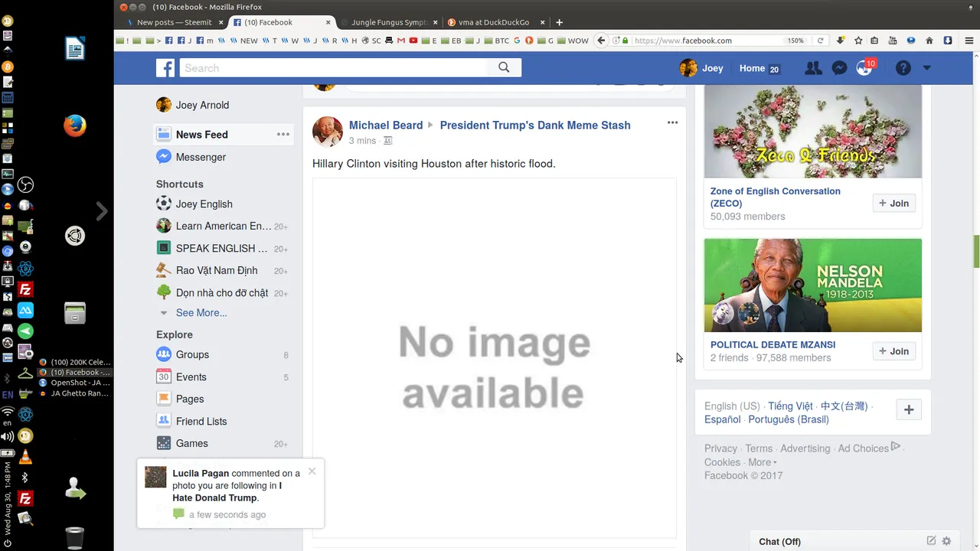Open Pages in Explore section

pyautogui.click(x=180, y=399)
